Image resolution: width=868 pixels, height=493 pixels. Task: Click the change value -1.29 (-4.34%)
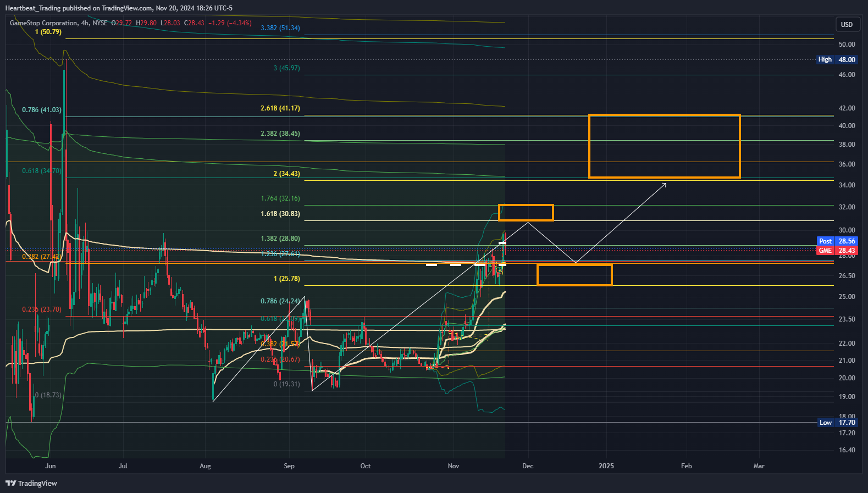pos(231,23)
